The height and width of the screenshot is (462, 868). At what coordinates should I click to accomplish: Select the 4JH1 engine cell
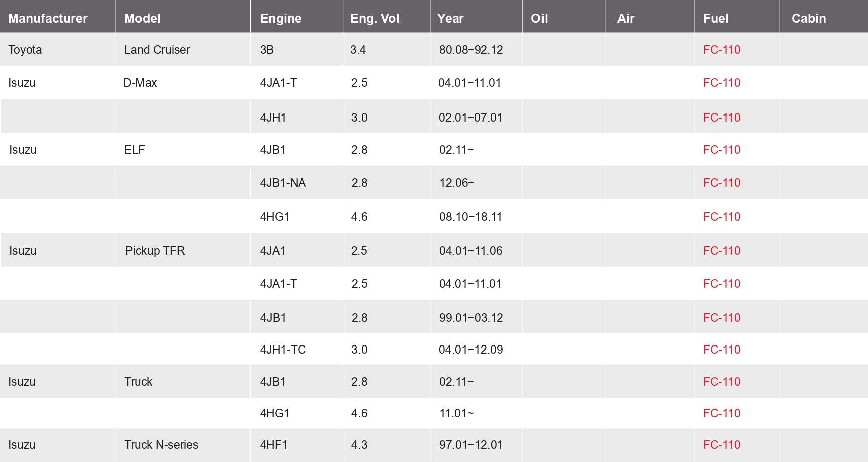coord(273,118)
